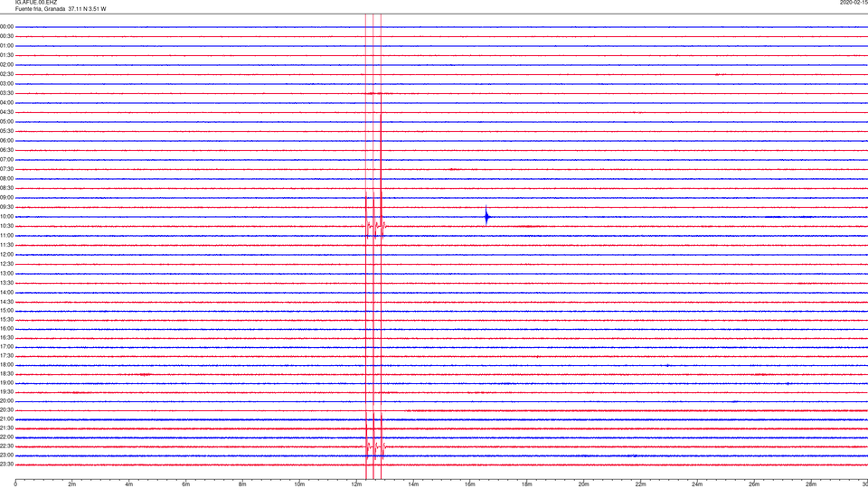Click the 21:00 row label

point(6,418)
